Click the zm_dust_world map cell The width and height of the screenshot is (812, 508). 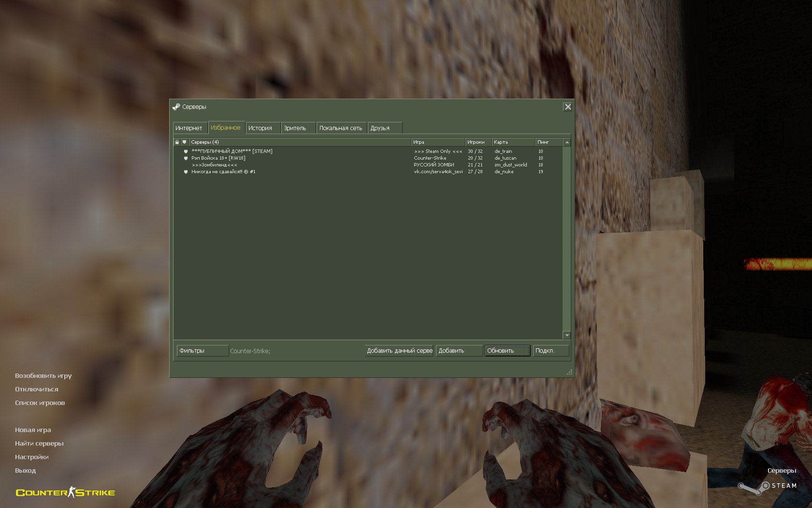511,165
